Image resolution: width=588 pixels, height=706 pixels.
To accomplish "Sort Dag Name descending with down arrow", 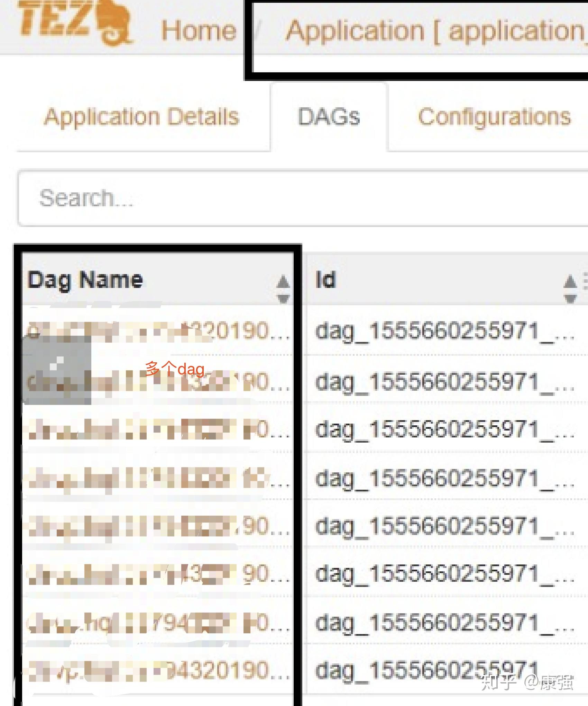I will [283, 298].
